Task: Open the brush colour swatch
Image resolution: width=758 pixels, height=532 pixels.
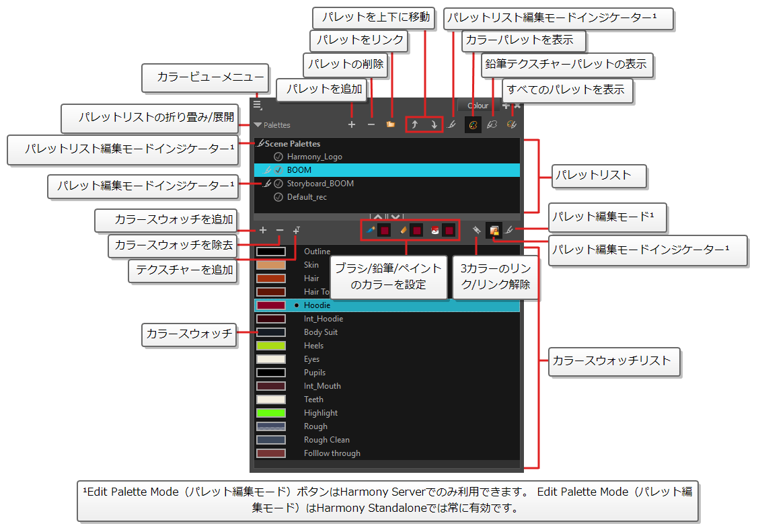Action: (x=384, y=231)
